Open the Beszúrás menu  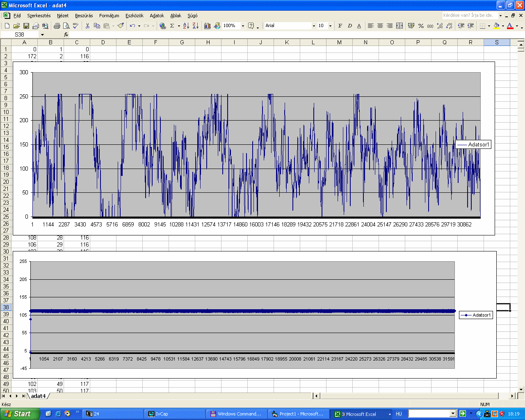pyautogui.click(x=84, y=16)
